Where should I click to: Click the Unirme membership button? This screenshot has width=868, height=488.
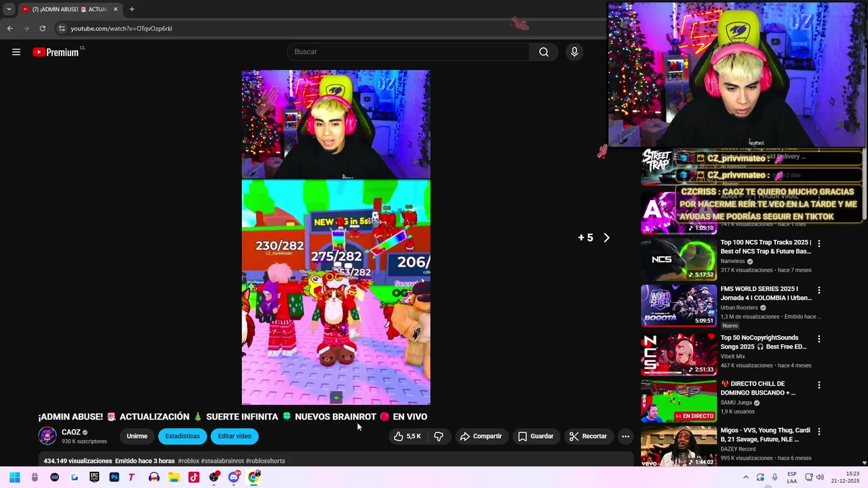click(x=137, y=436)
